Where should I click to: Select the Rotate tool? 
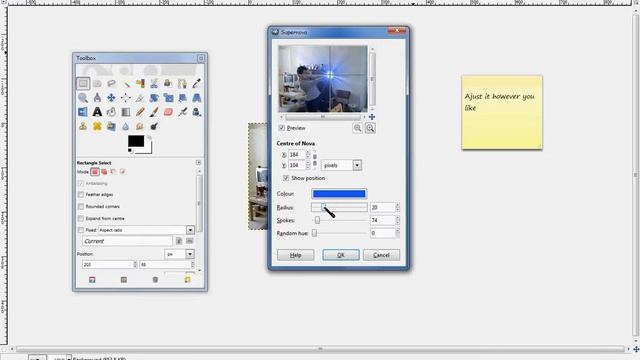[x=154, y=98]
